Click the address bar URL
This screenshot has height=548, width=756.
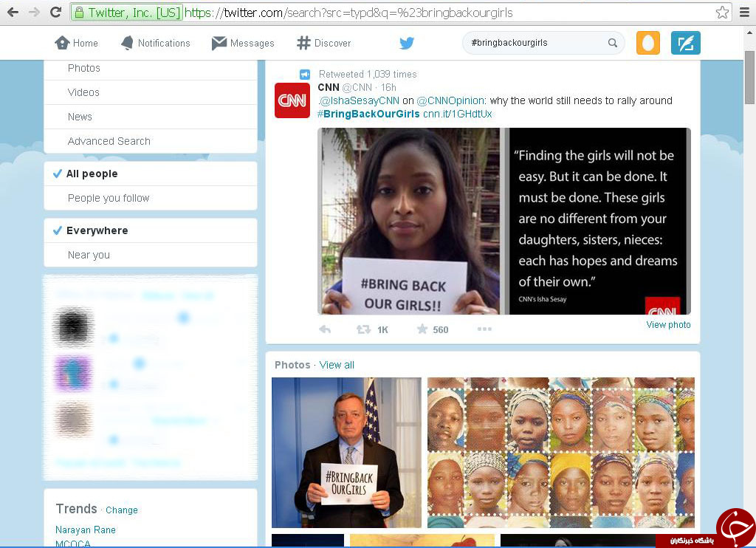[348, 13]
